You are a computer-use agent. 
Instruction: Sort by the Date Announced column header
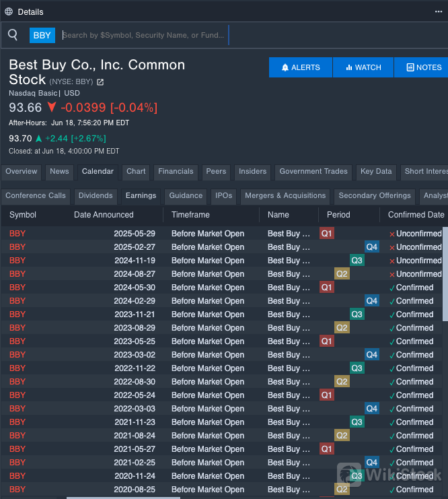(104, 215)
